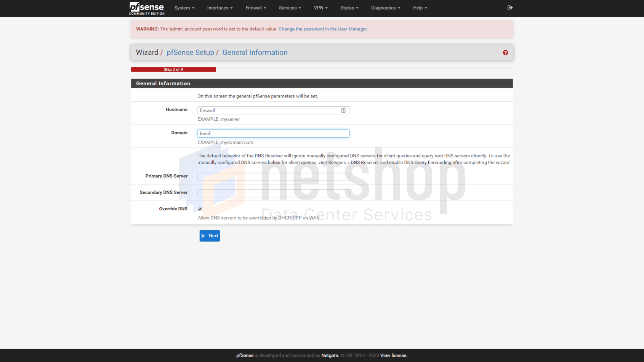Click the stepper control inside Hostname field
Viewport: 644px width, 362px height.
pyautogui.click(x=343, y=110)
